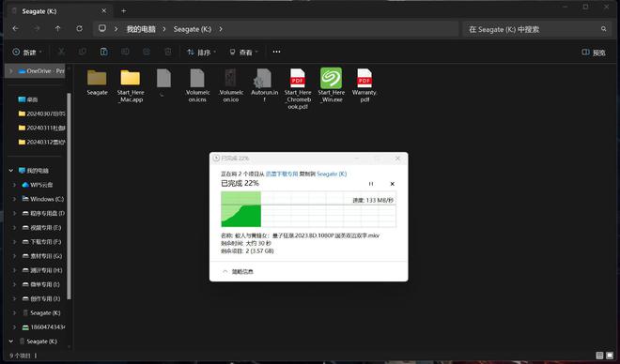This screenshot has height=364, width=620.
Task: Click the Paste clipboard icon in toolbar
Action: [x=103, y=52]
